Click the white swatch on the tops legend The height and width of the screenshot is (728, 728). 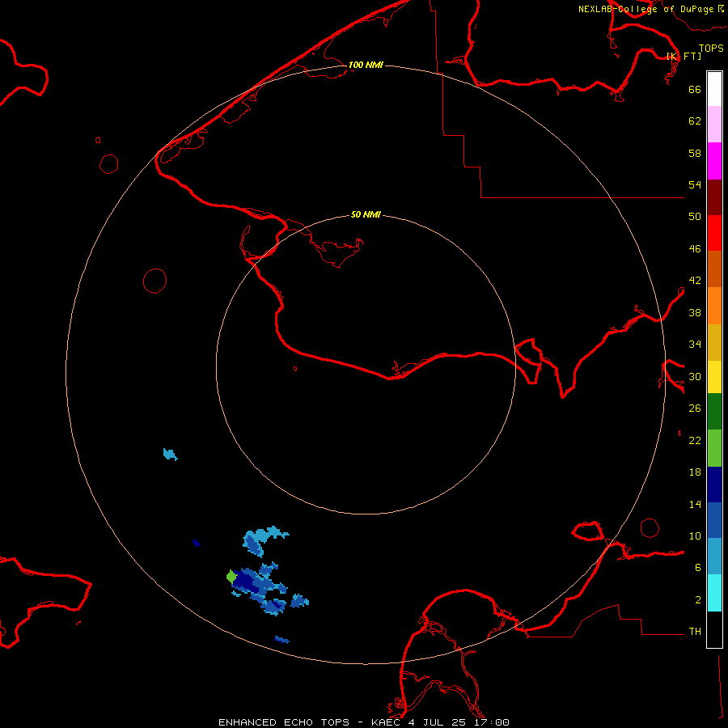pos(714,89)
